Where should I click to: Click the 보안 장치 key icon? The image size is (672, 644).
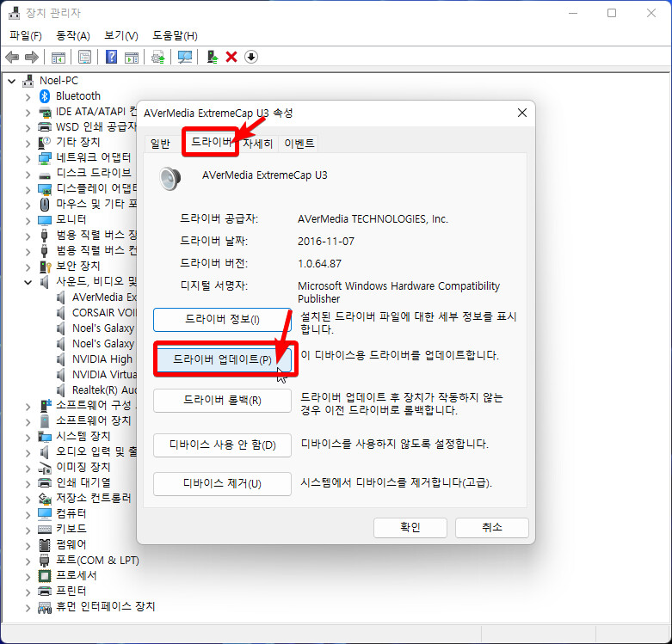tap(45, 267)
